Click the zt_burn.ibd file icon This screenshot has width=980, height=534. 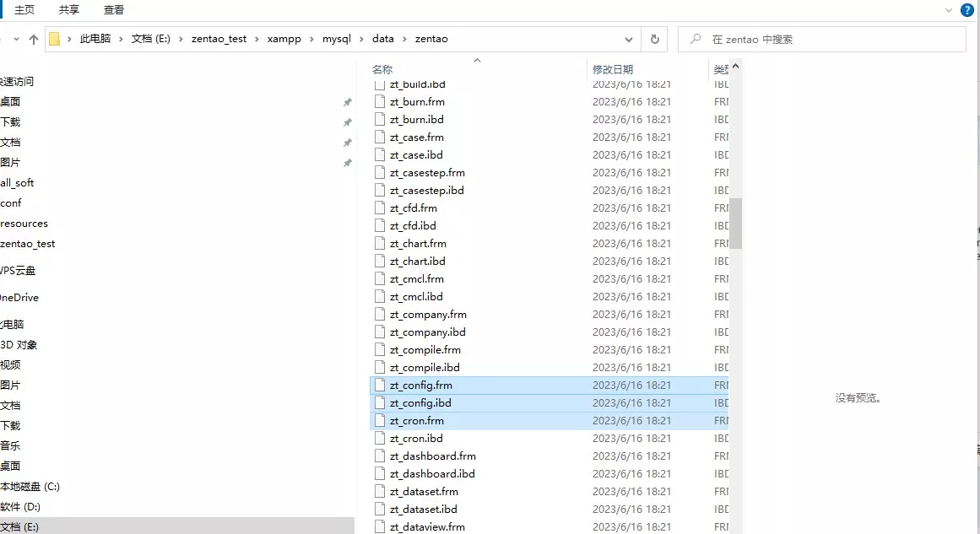point(379,119)
